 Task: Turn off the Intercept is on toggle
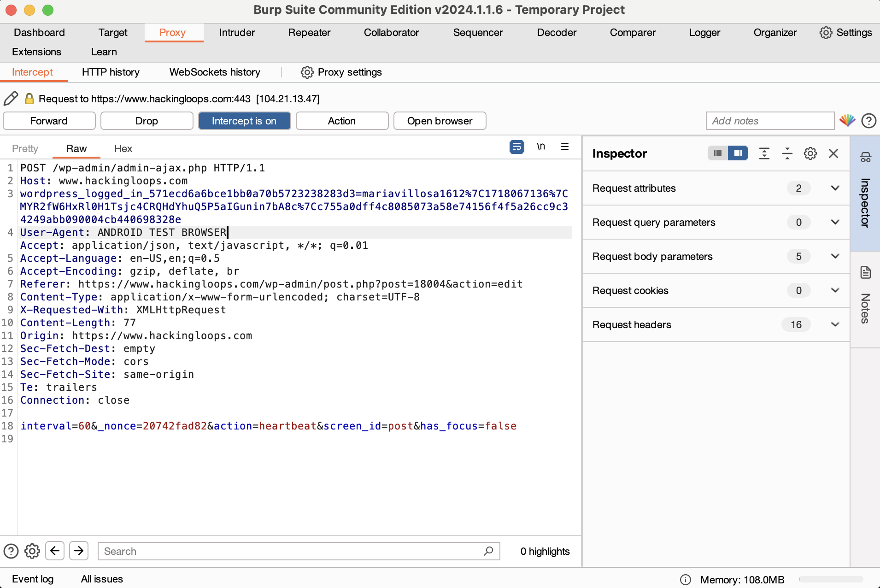click(x=244, y=121)
